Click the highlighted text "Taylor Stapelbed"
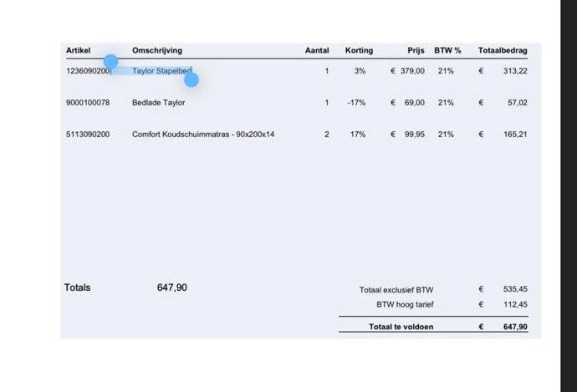The image size is (577, 392). click(162, 71)
